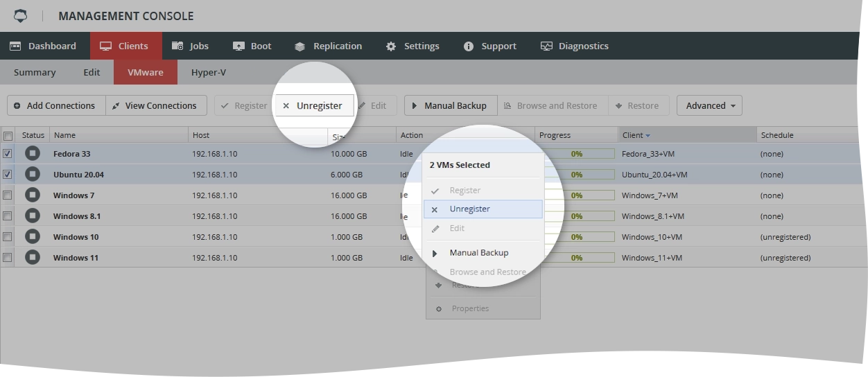Open the Support section
This screenshot has width=868, height=377.
pos(490,46)
